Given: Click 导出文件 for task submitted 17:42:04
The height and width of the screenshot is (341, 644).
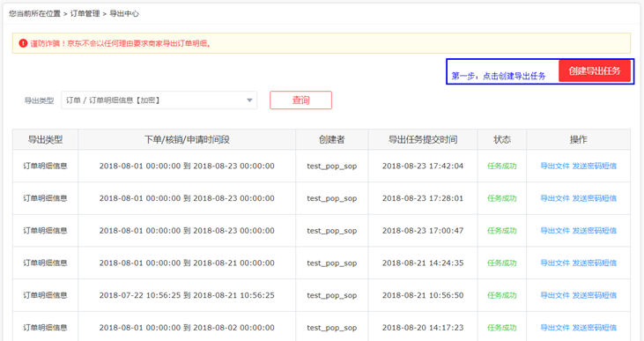Looking at the screenshot, I should [555, 166].
